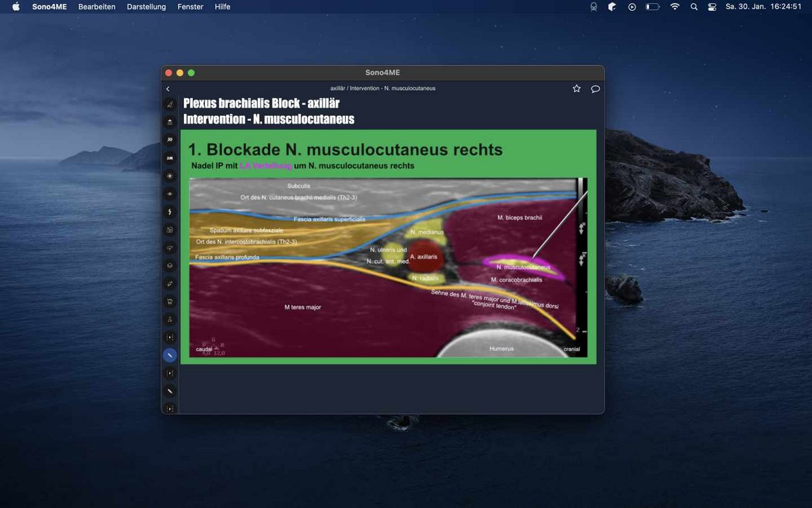Click the flask sidebar icon
This screenshot has width=812, height=508.
170,319
